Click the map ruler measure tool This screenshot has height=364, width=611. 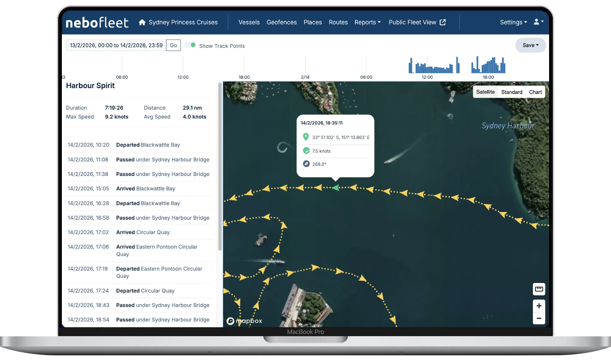[539, 289]
